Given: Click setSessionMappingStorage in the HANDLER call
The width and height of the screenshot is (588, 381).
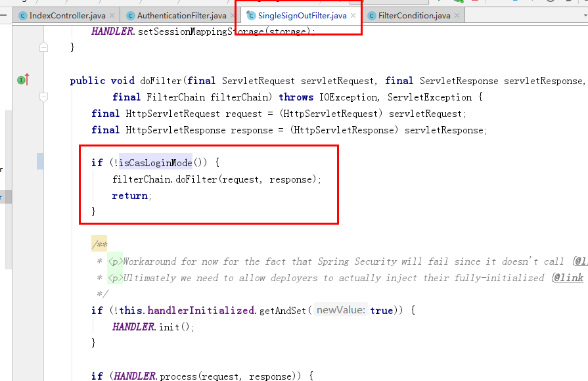Looking at the screenshot, I should tap(202, 32).
